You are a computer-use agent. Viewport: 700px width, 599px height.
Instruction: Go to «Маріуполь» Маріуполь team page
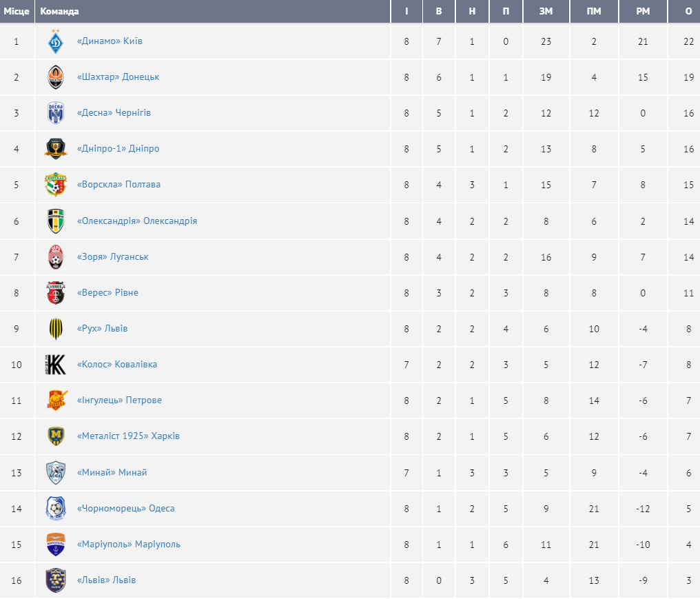(129, 545)
